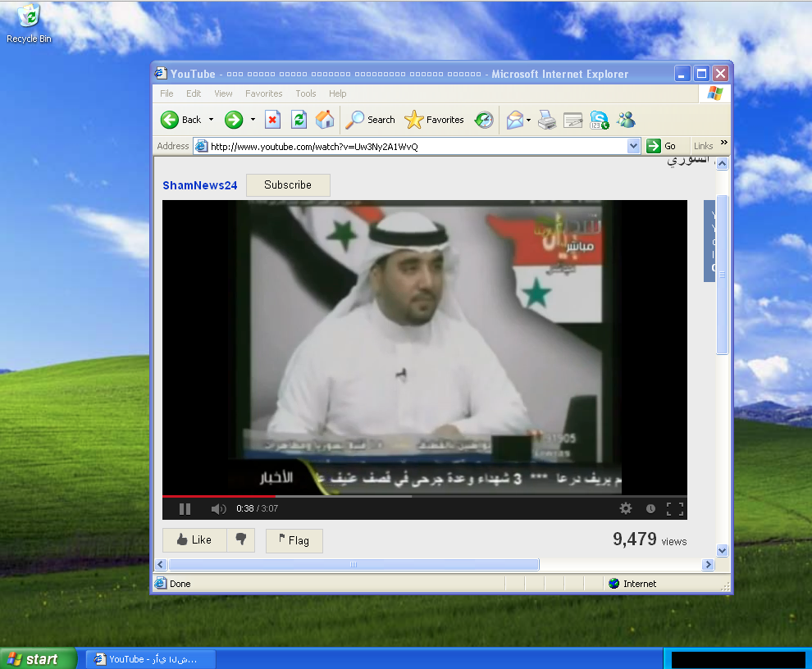The height and width of the screenshot is (669, 812).
Task: Open the Help menu
Action: point(338,93)
